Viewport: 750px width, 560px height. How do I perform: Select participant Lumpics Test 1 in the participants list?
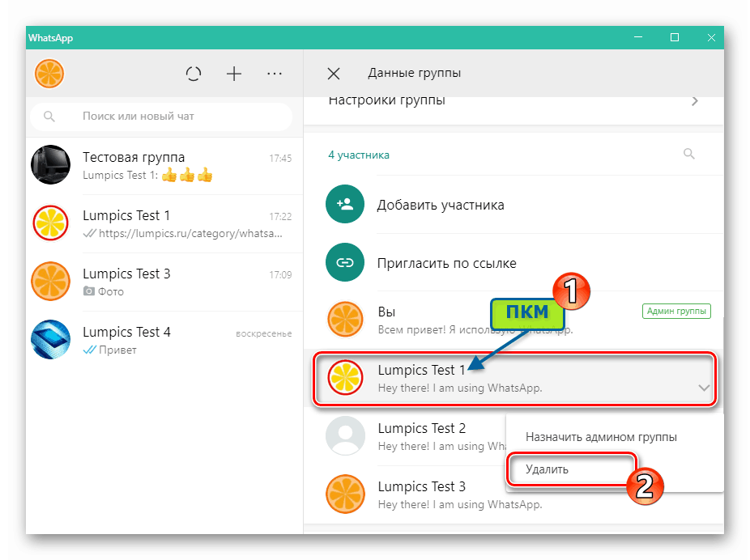point(514,379)
